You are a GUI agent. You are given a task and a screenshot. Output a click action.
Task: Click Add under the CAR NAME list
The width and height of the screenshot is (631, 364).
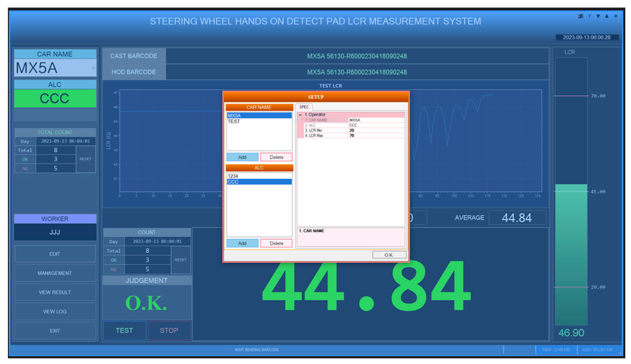tap(242, 157)
